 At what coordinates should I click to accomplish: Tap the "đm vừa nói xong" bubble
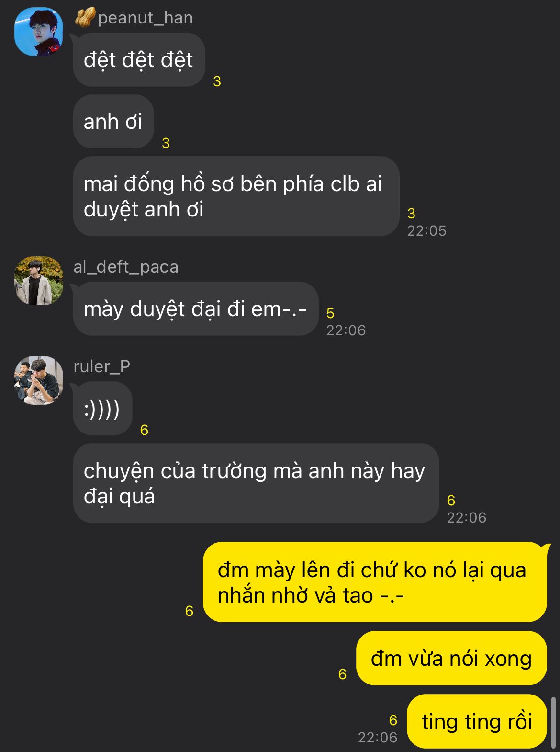tap(451, 659)
